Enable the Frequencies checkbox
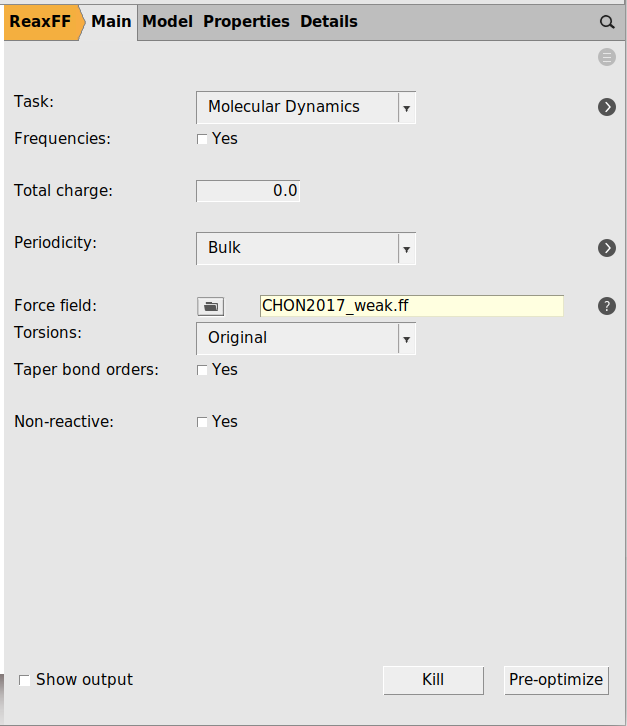The height and width of the screenshot is (726, 627). [202, 139]
